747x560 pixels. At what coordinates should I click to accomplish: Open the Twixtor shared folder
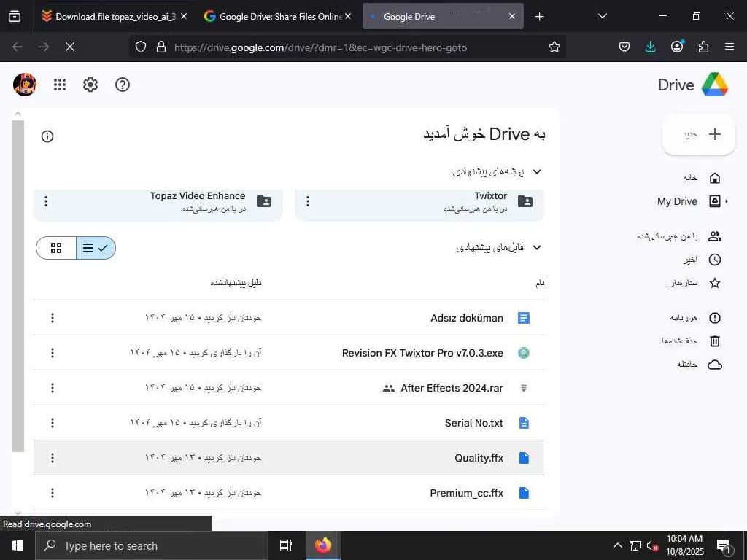coord(419,205)
